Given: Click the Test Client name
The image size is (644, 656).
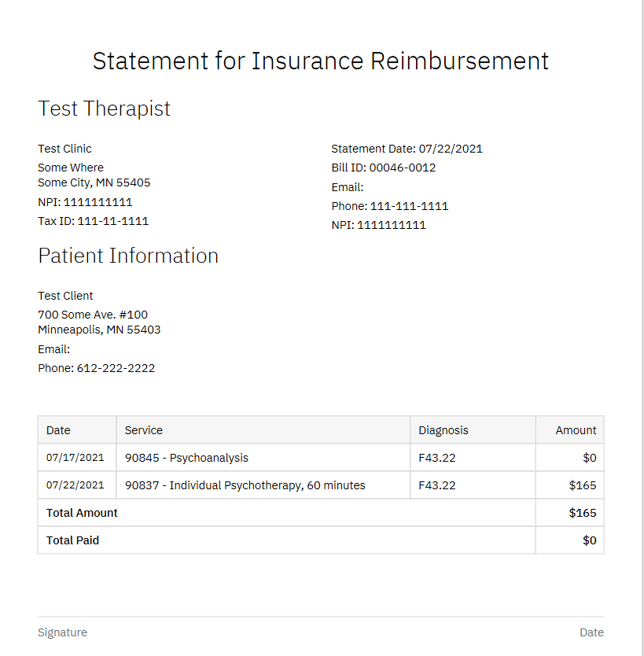Looking at the screenshot, I should [x=65, y=296].
